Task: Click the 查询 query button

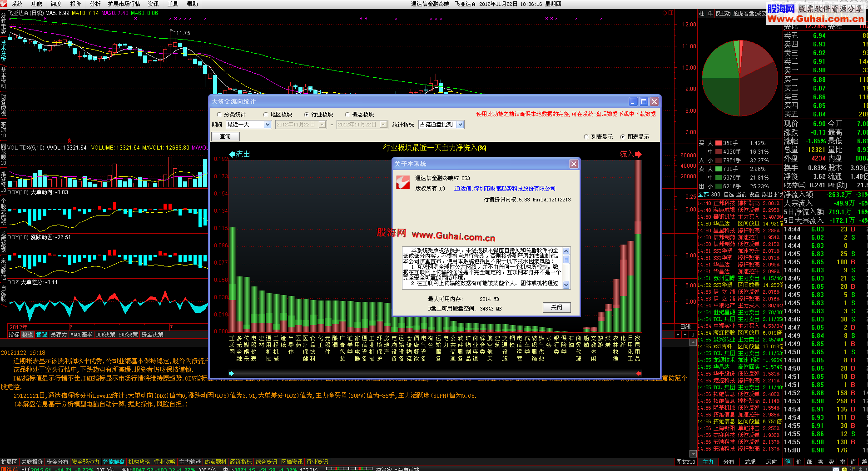Action: pyautogui.click(x=225, y=136)
